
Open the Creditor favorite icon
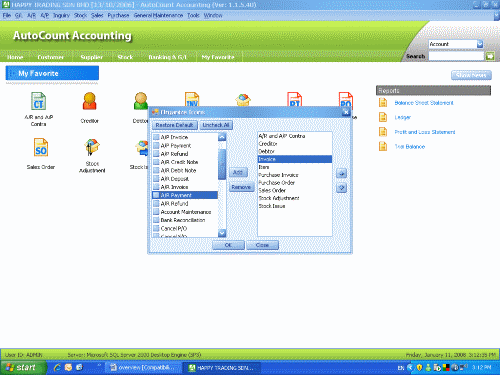click(x=90, y=101)
